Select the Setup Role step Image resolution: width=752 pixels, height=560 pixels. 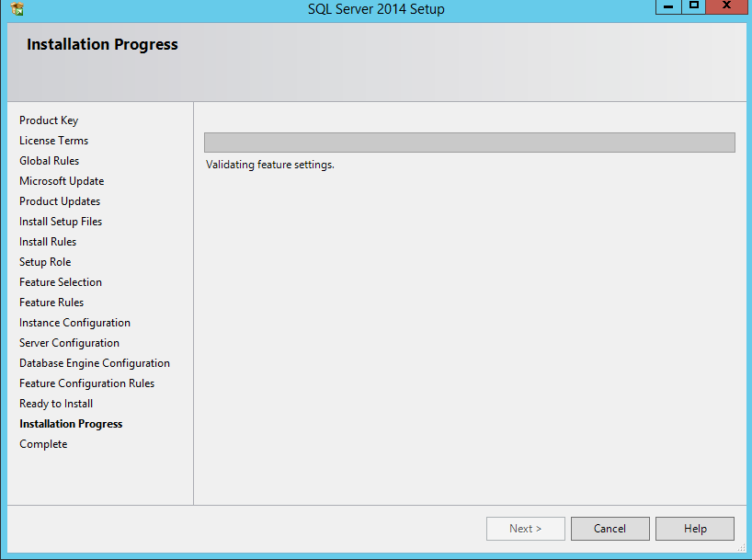click(45, 261)
